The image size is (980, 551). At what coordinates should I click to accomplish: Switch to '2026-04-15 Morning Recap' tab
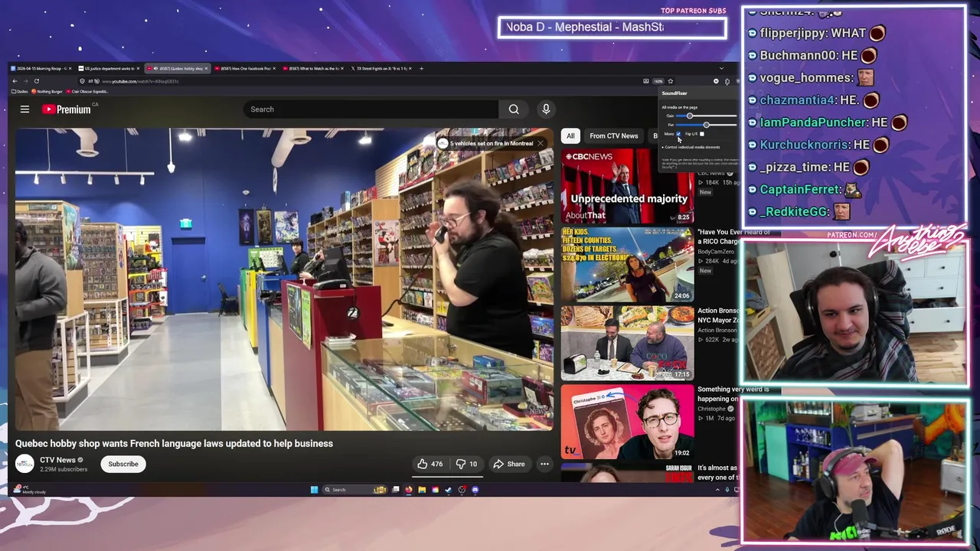41,68
